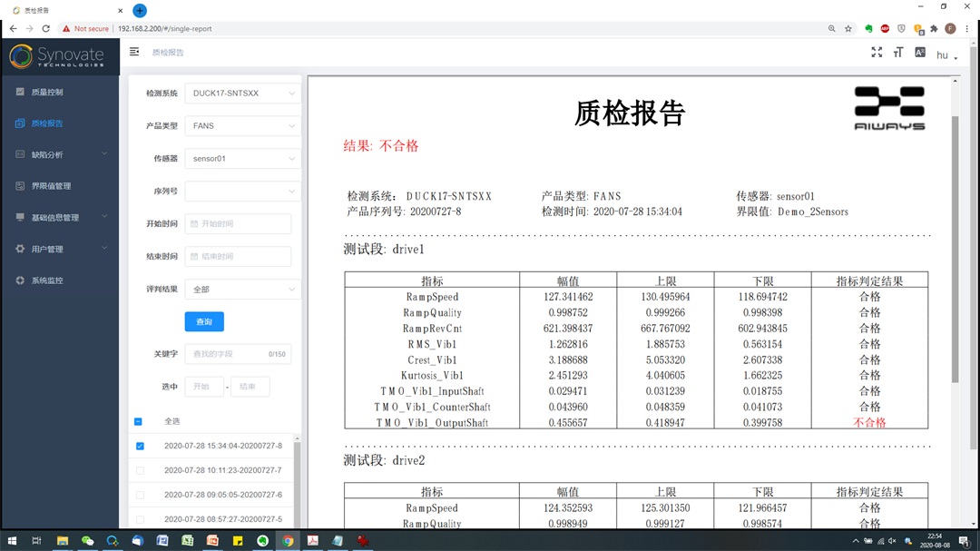
Task: Open WeChat from the Windows taskbar
Action: click(87, 540)
